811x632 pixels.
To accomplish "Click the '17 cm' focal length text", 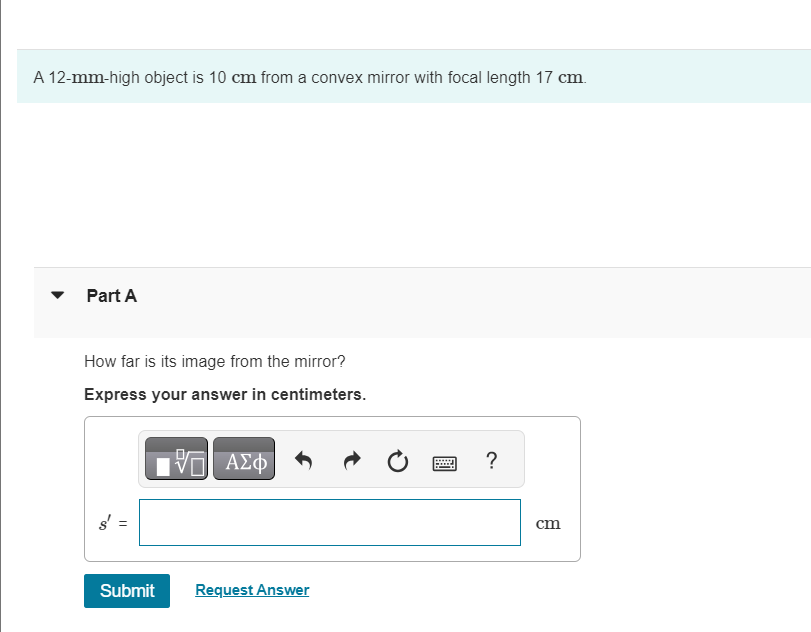I will point(559,78).
